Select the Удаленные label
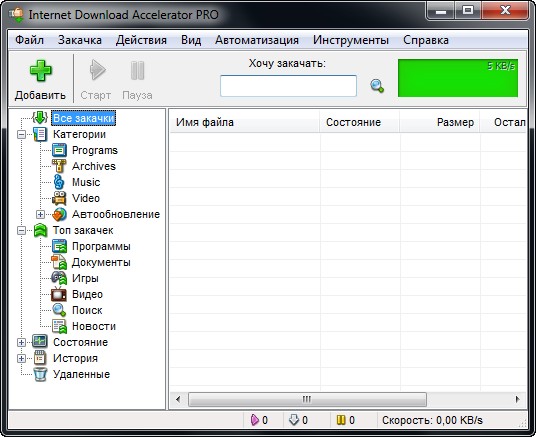536x437 pixels. 81,374
